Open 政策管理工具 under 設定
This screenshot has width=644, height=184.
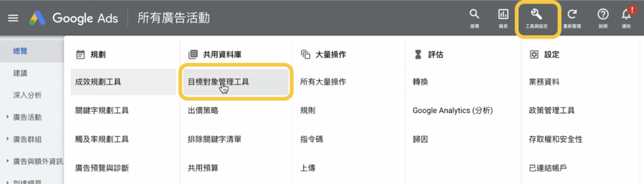coord(552,111)
